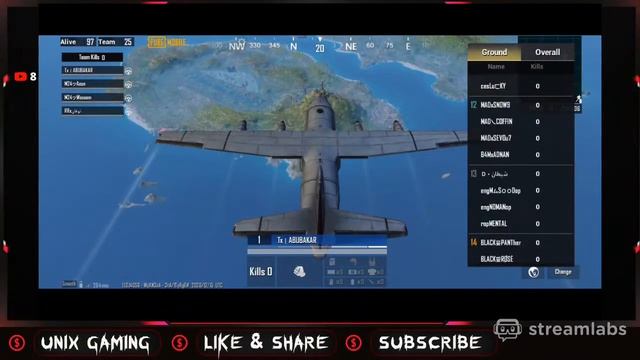
Task: Select the Ground tab
Action: (494, 52)
